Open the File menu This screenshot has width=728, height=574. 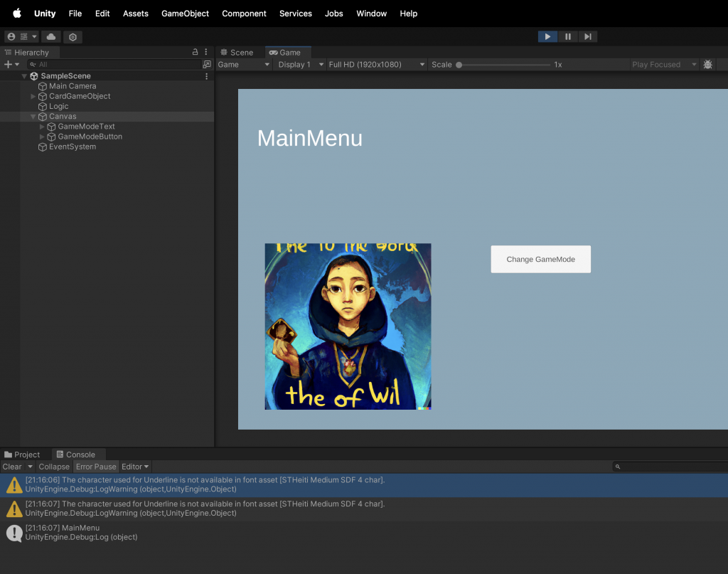click(75, 14)
